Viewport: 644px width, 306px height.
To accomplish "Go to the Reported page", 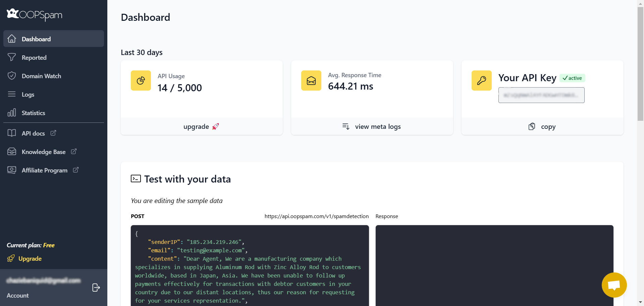I will [54, 57].
